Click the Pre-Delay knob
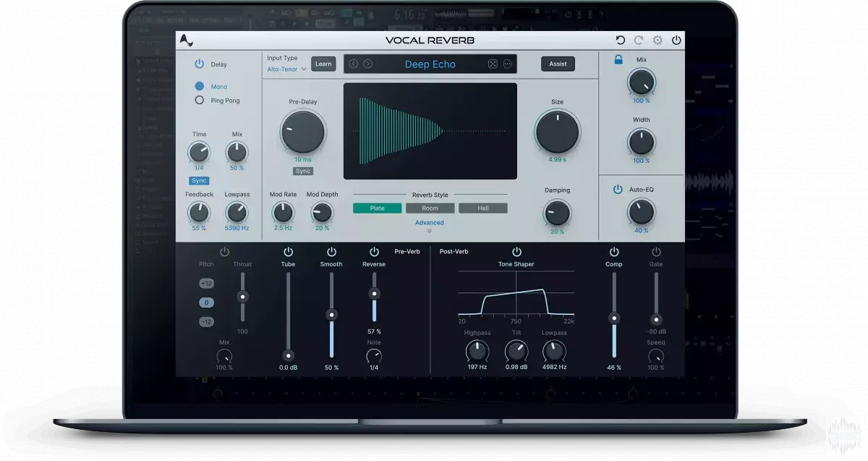 click(x=303, y=132)
